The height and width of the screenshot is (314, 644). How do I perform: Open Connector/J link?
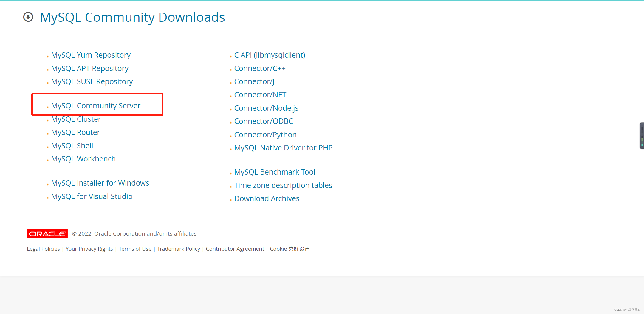pos(254,82)
